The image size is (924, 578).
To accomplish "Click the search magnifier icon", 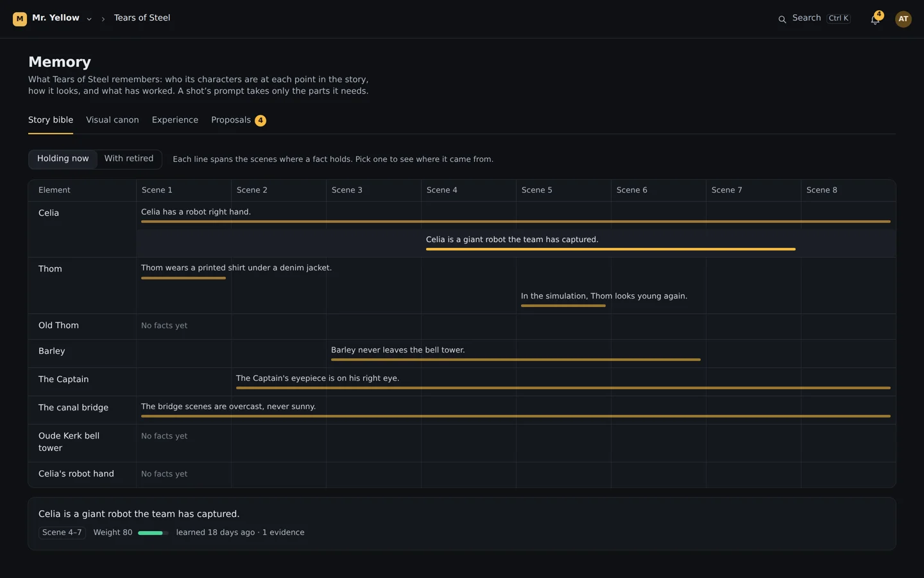I will 782,19.
